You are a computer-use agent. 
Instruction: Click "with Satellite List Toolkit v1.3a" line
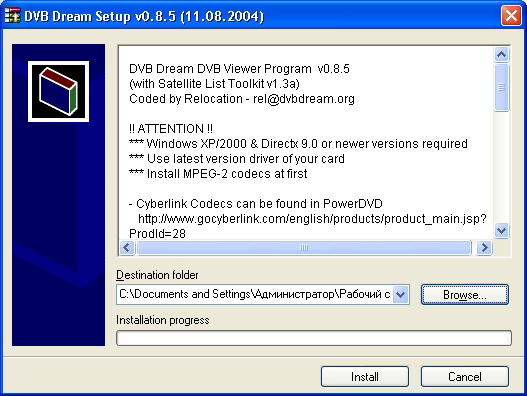(214, 84)
